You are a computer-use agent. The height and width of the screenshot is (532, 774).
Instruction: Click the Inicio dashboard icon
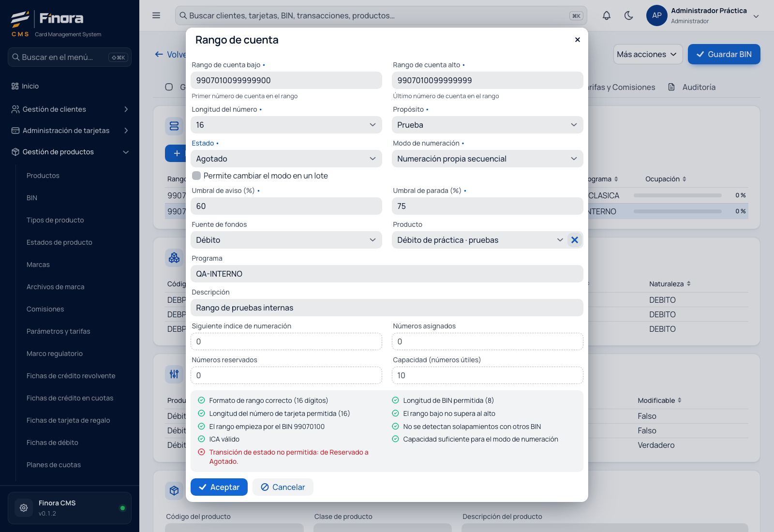15,86
